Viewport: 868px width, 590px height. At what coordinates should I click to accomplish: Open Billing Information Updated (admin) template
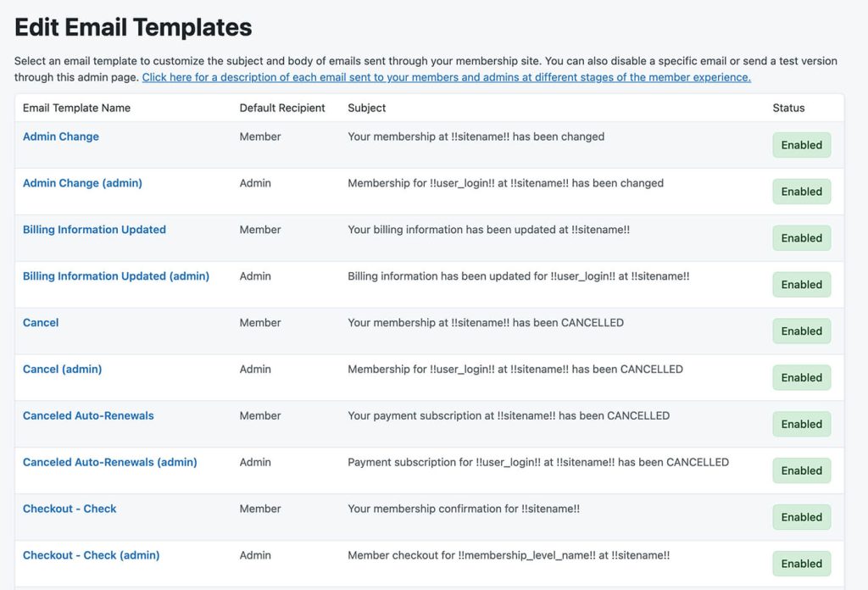115,276
